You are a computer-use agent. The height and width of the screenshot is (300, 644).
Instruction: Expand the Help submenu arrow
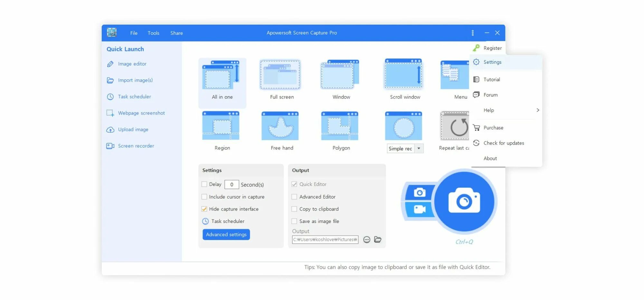tap(538, 110)
